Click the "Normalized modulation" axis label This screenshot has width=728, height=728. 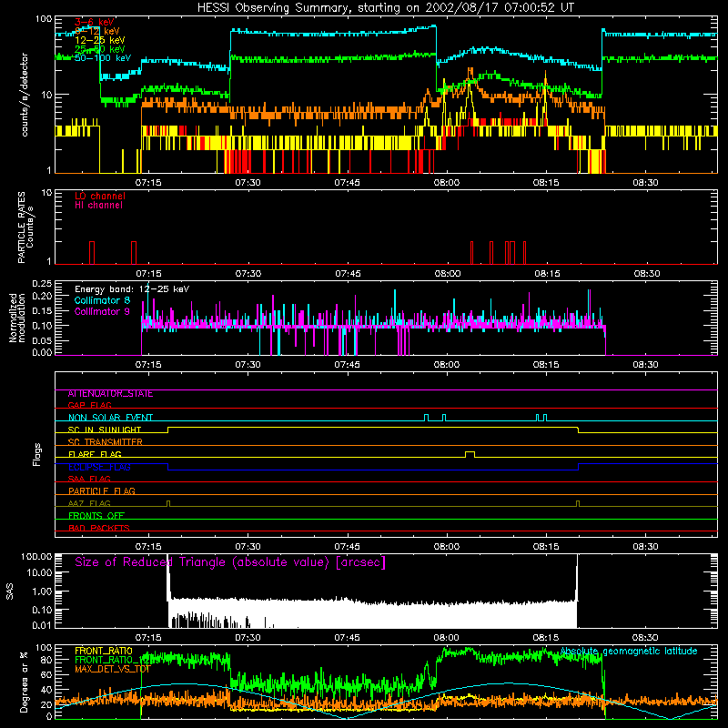click(16, 318)
